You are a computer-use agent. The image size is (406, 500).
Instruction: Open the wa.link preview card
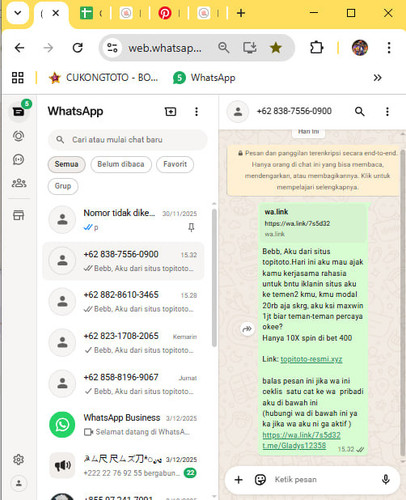(x=313, y=223)
